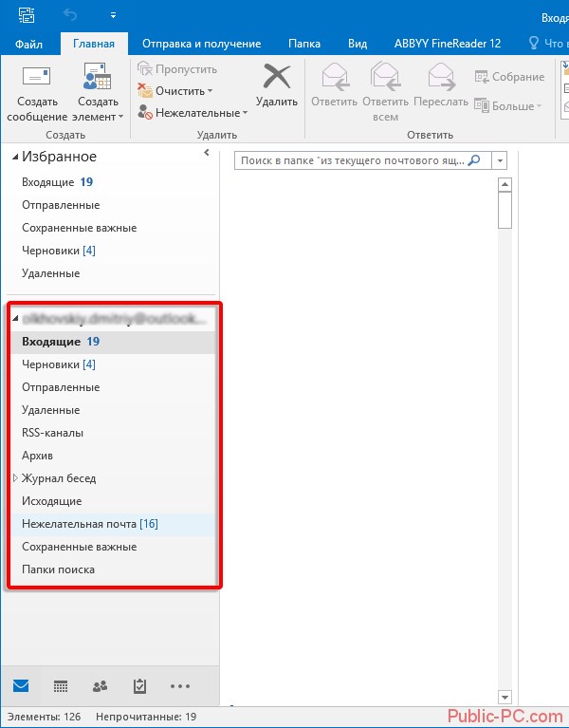This screenshot has height=728, width=569.
Task: Click the Undo arrow in the quick access bar
Action: (x=69, y=15)
